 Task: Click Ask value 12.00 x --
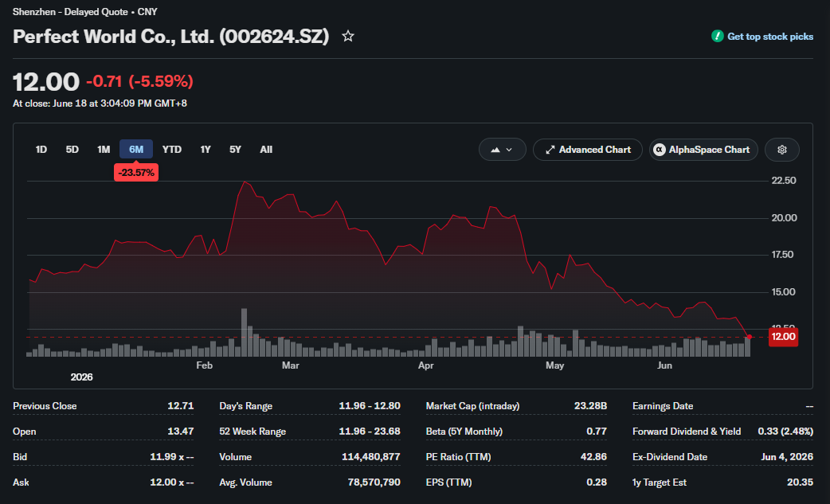point(171,483)
